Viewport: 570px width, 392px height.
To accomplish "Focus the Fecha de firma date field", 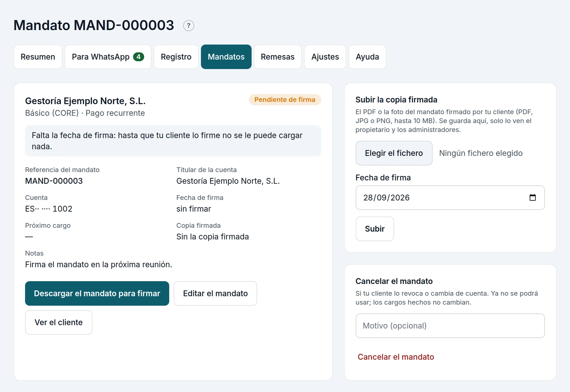I will [450, 198].
